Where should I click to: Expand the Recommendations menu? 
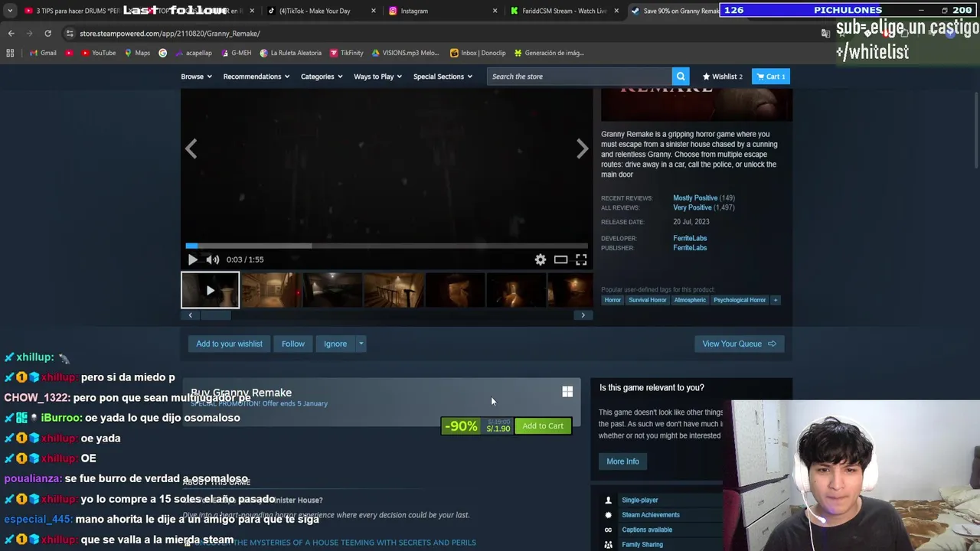click(256, 77)
